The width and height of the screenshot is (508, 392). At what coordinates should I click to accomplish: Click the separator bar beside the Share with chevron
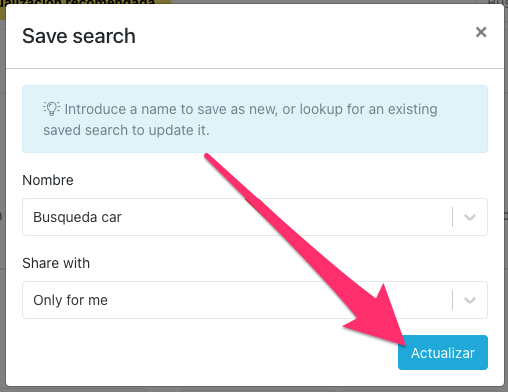(x=452, y=300)
